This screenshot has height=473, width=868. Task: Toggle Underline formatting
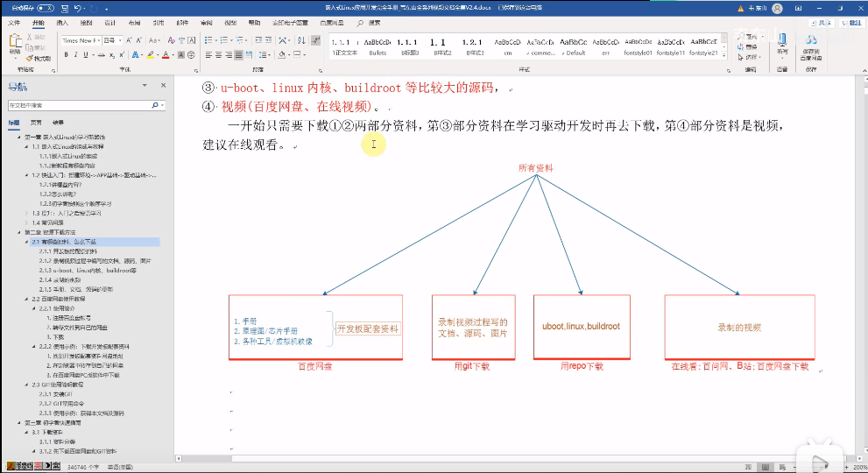(86, 55)
